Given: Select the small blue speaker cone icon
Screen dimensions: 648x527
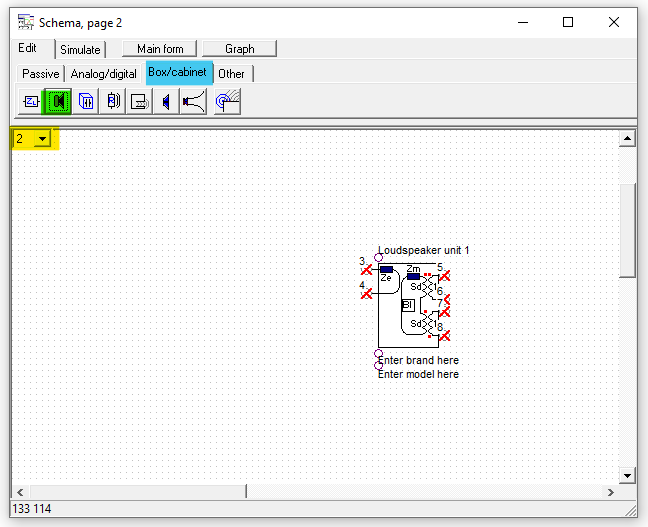Looking at the screenshot, I should pos(166,101).
